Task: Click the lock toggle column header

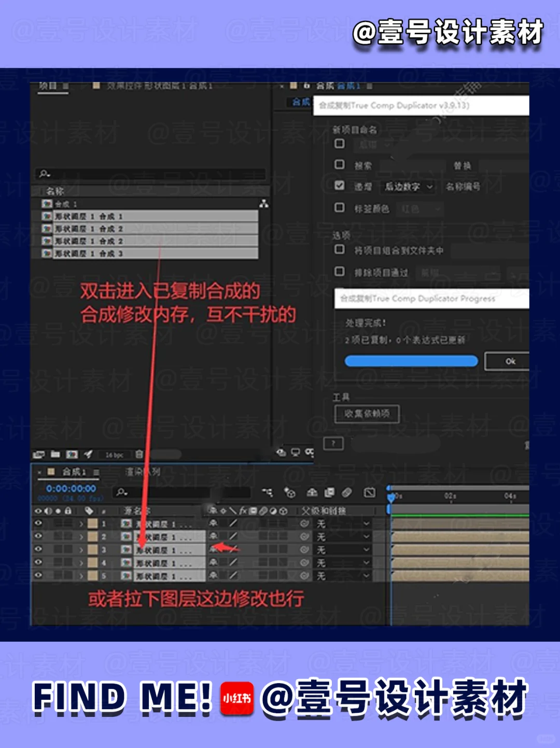Action: pos(67,511)
